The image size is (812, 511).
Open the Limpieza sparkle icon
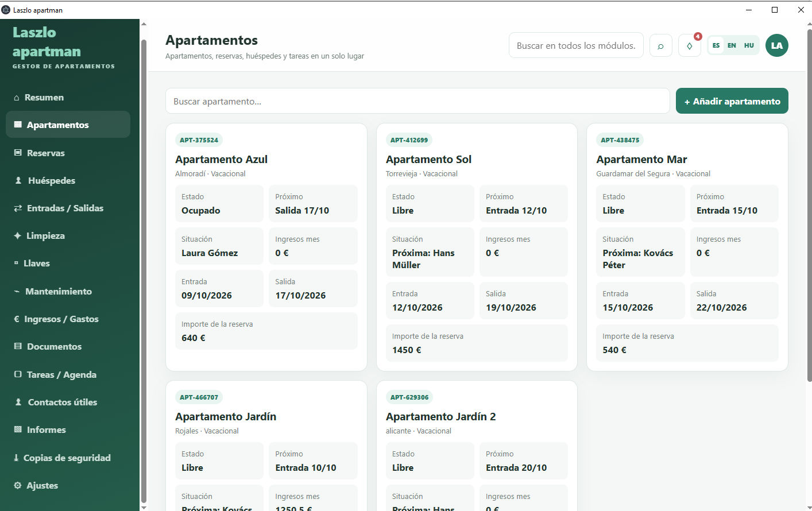click(x=17, y=235)
